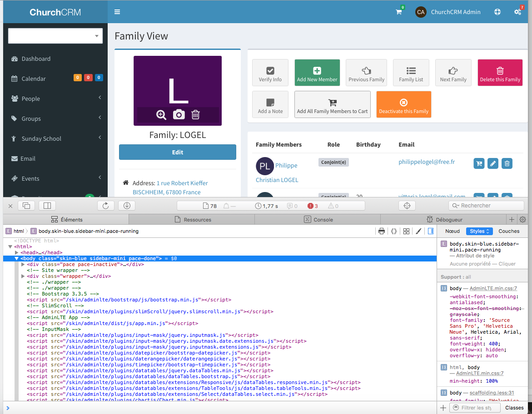This screenshot has width=532, height=414.
Task: Detach inspector into separate window
Action: (x=26, y=206)
